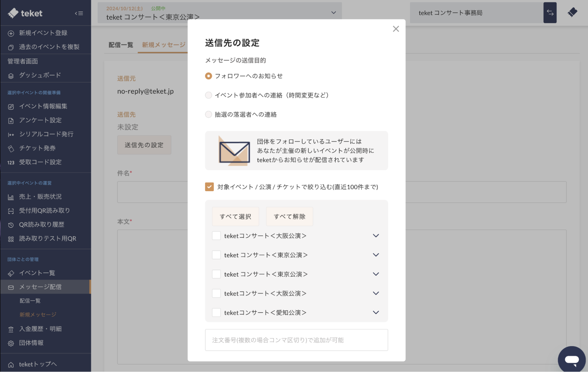Click the QR読み取り履歴 history icon
This screenshot has width=588, height=372.
[11, 225]
